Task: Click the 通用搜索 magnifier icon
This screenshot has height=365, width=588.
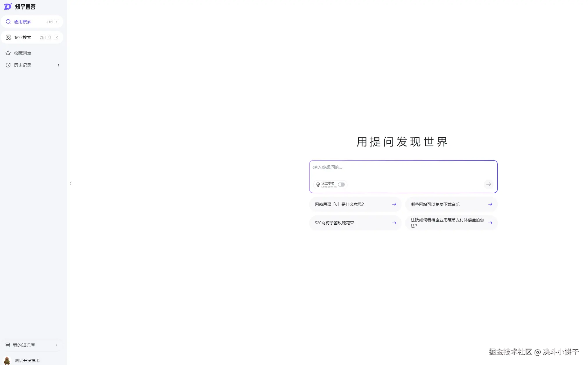Action: click(8, 22)
